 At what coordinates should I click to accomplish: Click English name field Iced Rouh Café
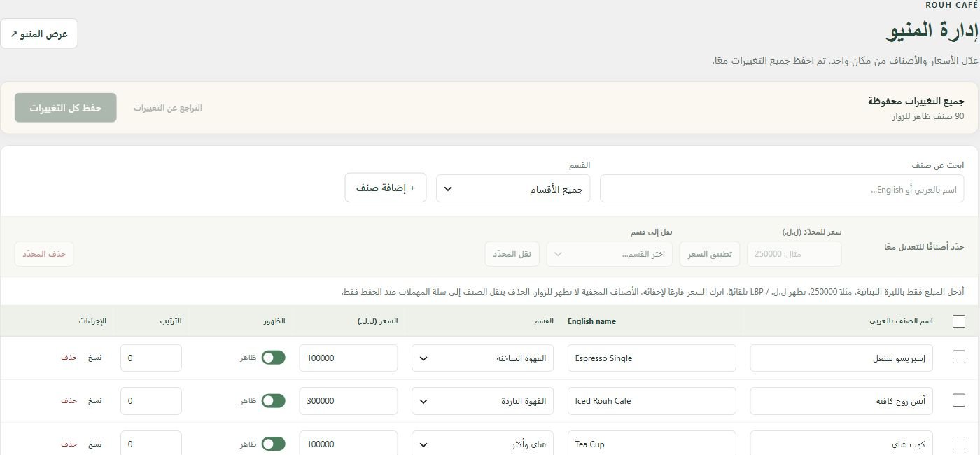point(652,401)
